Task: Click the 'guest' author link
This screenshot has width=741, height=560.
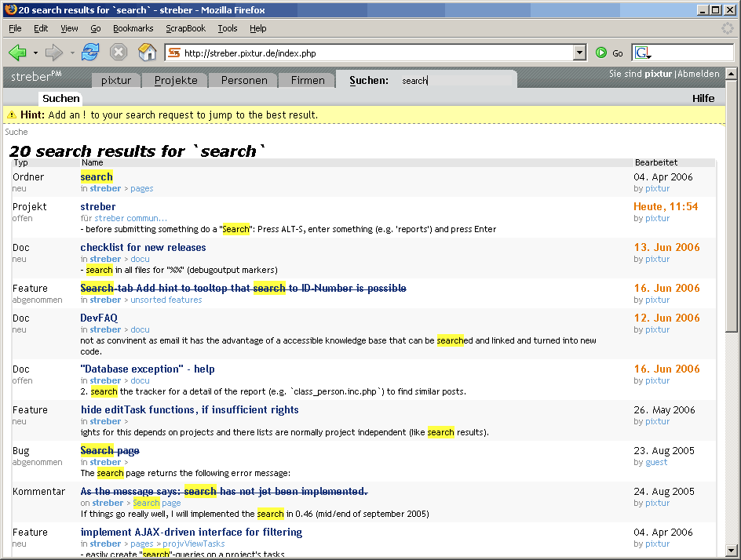Action: point(656,462)
